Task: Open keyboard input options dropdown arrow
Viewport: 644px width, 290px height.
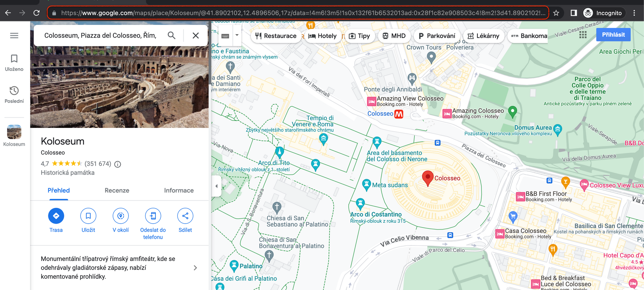Action: point(237,35)
